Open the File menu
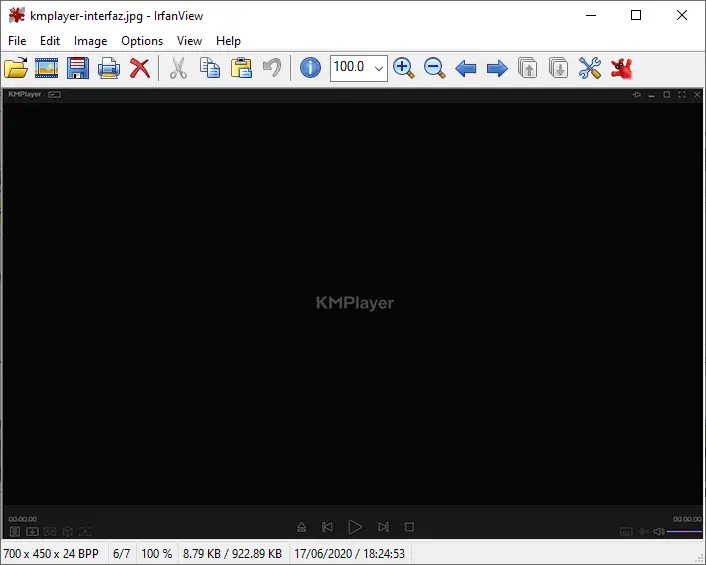 point(17,41)
